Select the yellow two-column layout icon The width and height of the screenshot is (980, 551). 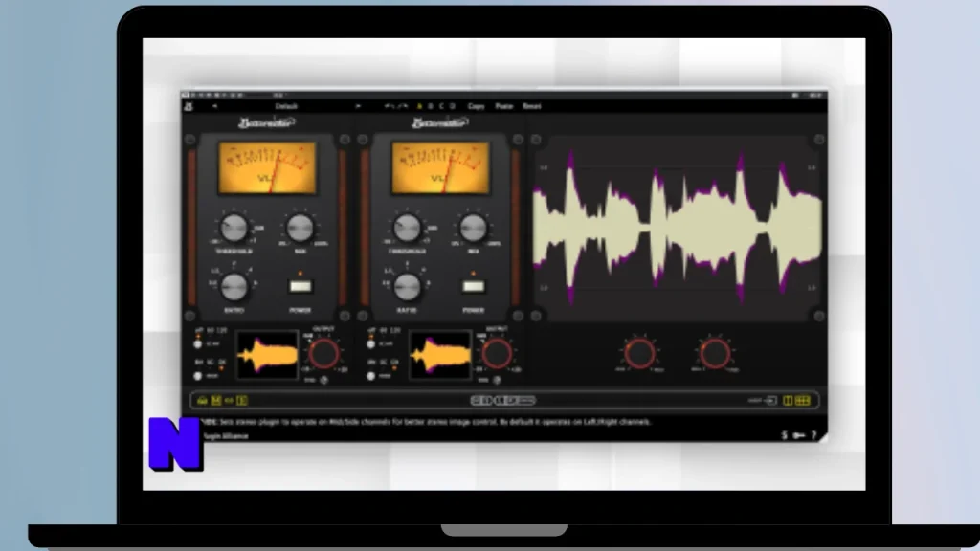[788, 401]
